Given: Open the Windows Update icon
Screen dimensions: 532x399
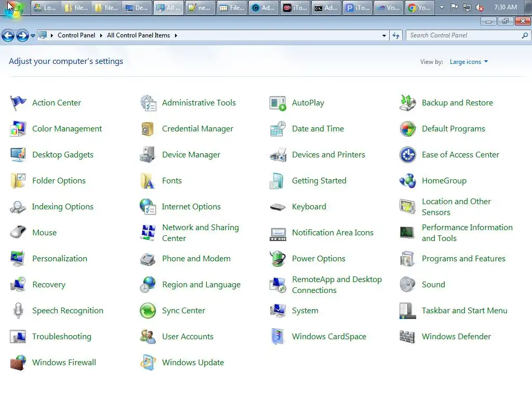Looking at the screenshot, I should (148, 363).
